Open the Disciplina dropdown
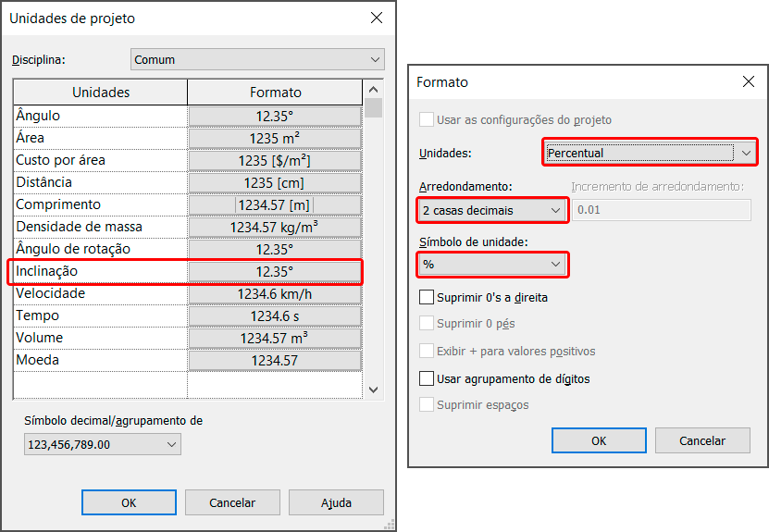The height and width of the screenshot is (532, 769). tap(257, 59)
